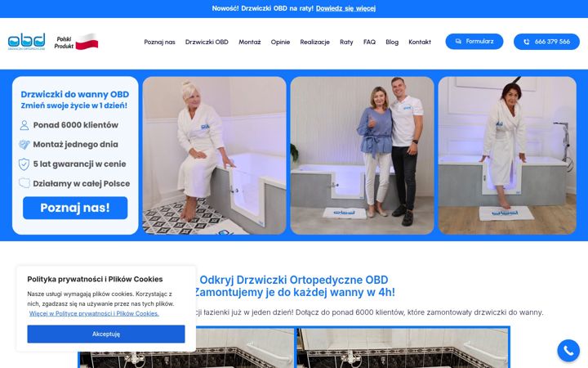This screenshot has height=368, width=588.
Task: Open FAQ page
Action: tap(369, 42)
